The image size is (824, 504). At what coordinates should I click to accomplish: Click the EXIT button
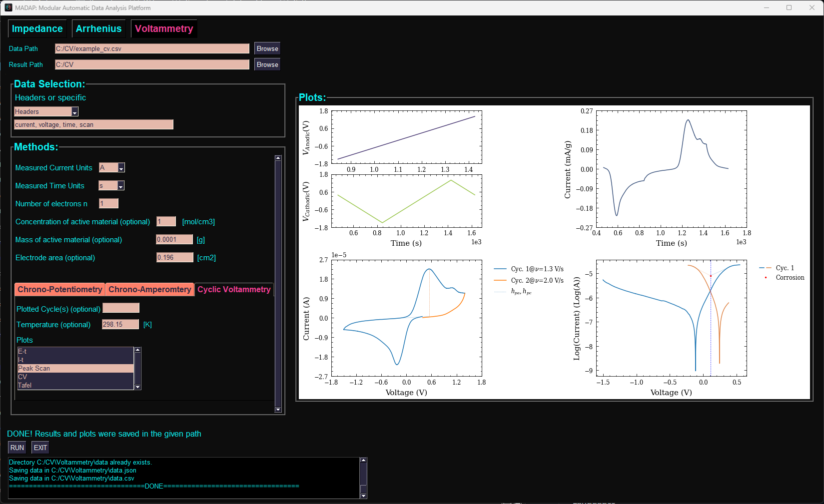coord(39,447)
